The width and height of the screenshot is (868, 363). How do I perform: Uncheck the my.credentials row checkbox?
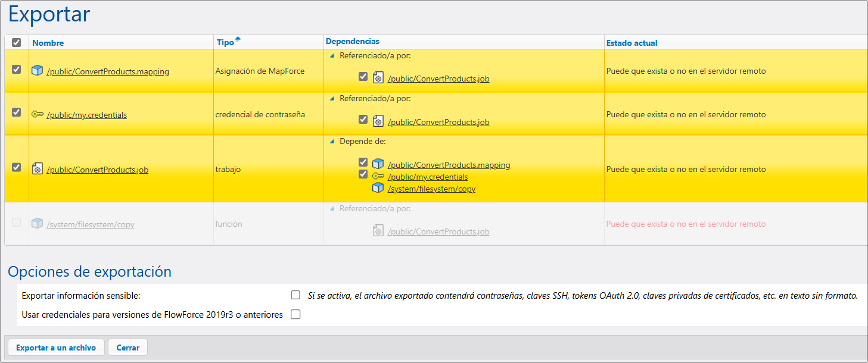(17, 112)
